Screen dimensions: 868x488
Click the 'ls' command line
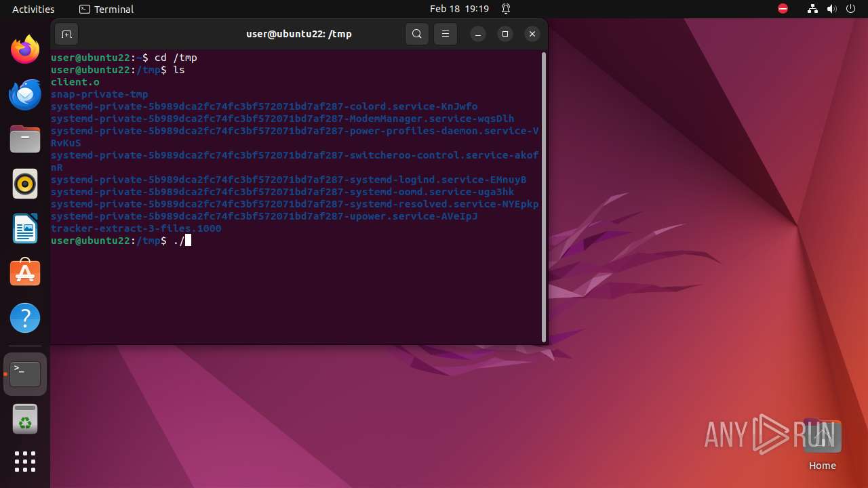tap(118, 70)
